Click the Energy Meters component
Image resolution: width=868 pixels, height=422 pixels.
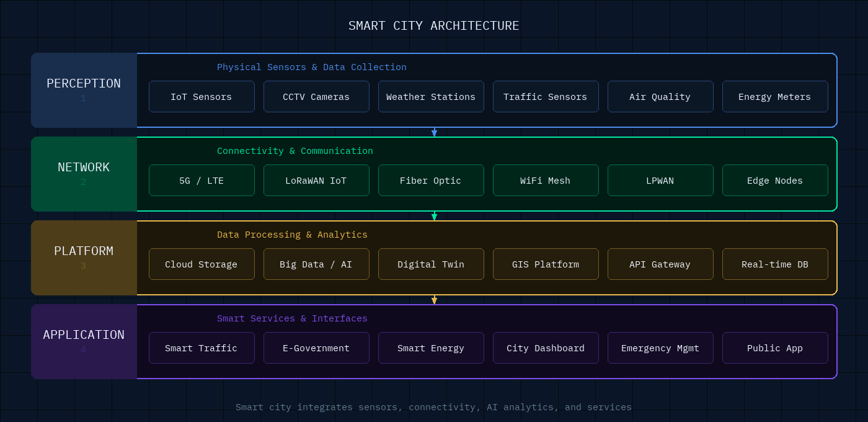(775, 97)
